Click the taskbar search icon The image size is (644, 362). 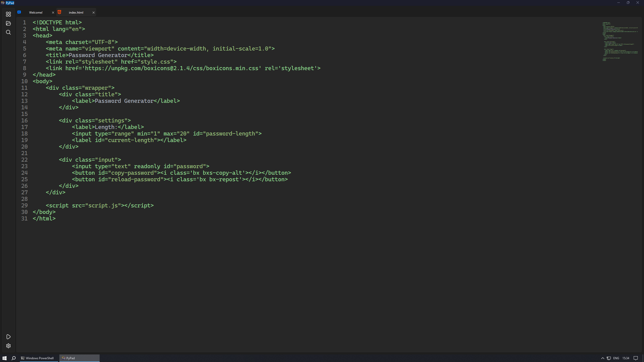tap(14, 358)
